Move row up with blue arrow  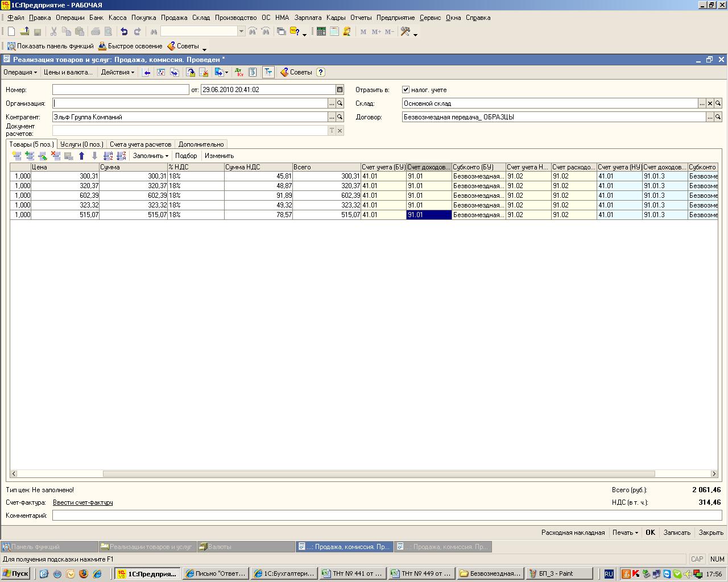pos(81,156)
